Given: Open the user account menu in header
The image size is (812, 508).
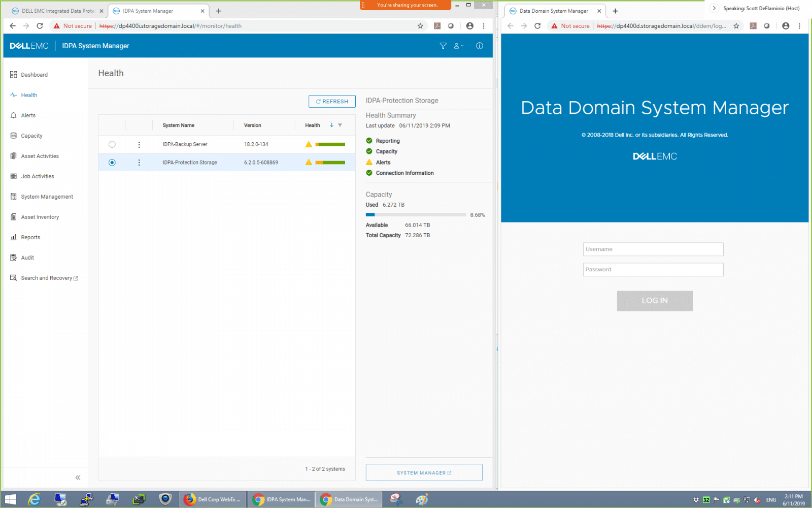Looking at the screenshot, I should [459, 46].
